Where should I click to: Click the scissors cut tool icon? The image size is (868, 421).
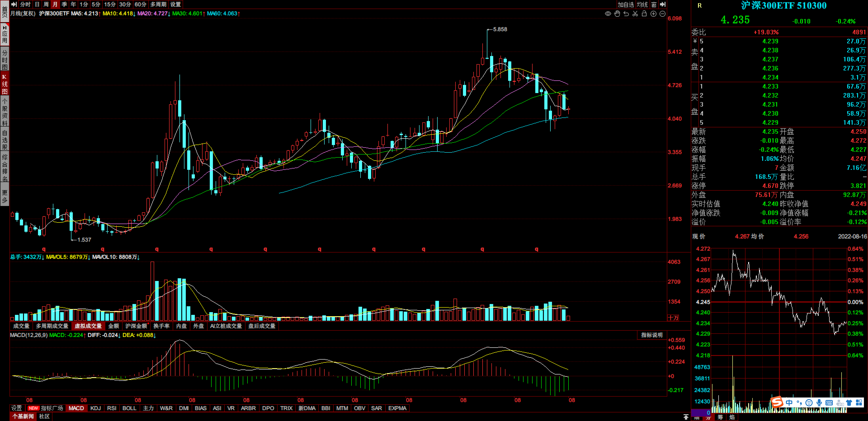(x=635, y=14)
